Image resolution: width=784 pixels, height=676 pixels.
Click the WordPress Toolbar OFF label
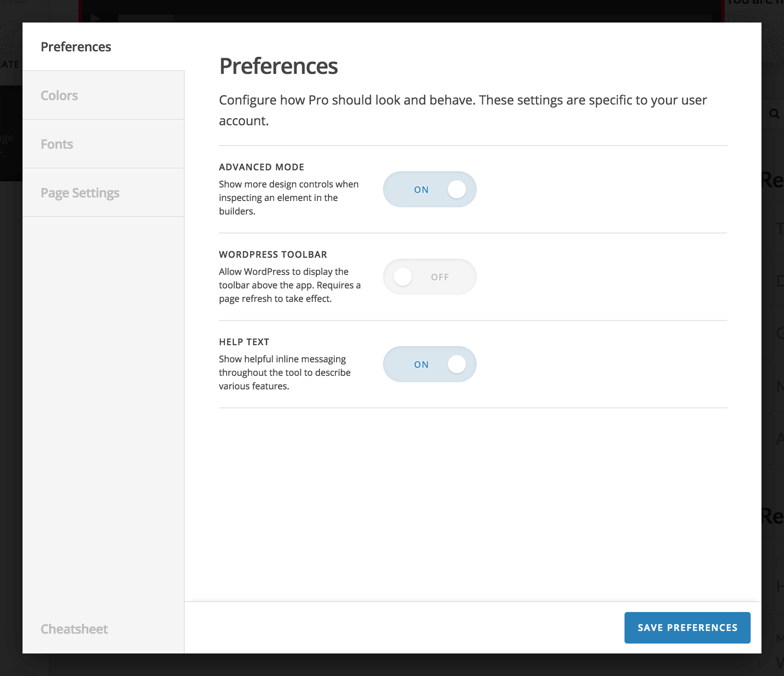439,277
